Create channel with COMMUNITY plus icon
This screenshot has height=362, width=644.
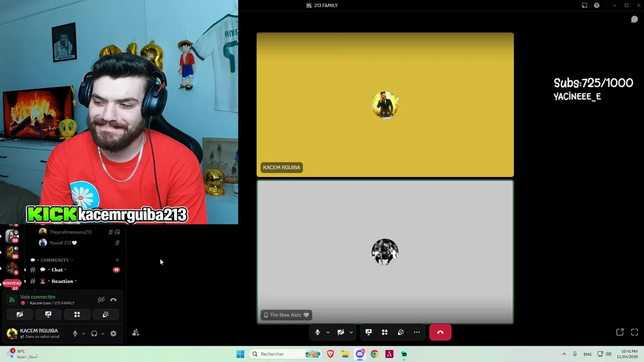click(x=117, y=260)
